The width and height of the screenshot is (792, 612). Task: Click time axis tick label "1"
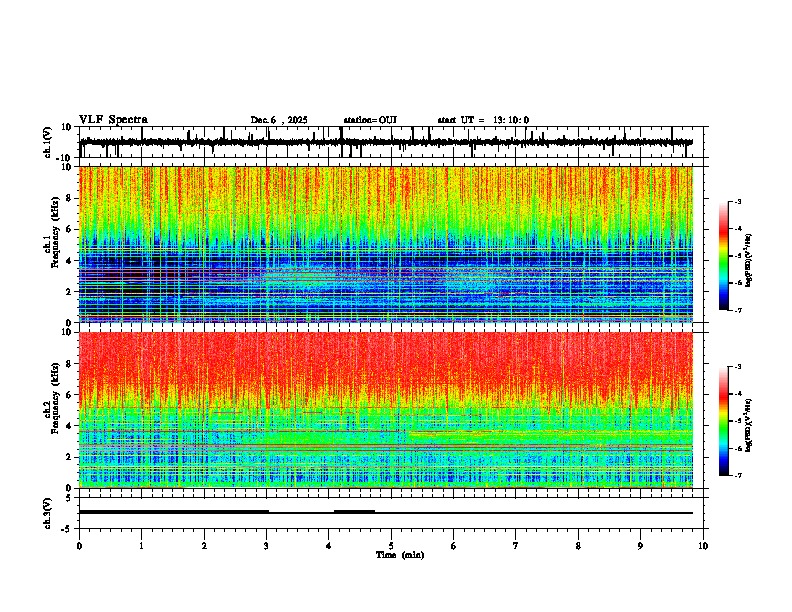pos(141,546)
